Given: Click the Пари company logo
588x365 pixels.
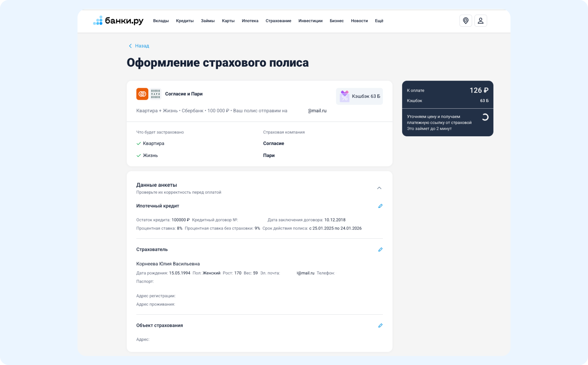Looking at the screenshot, I should click(x=156, y=94).
